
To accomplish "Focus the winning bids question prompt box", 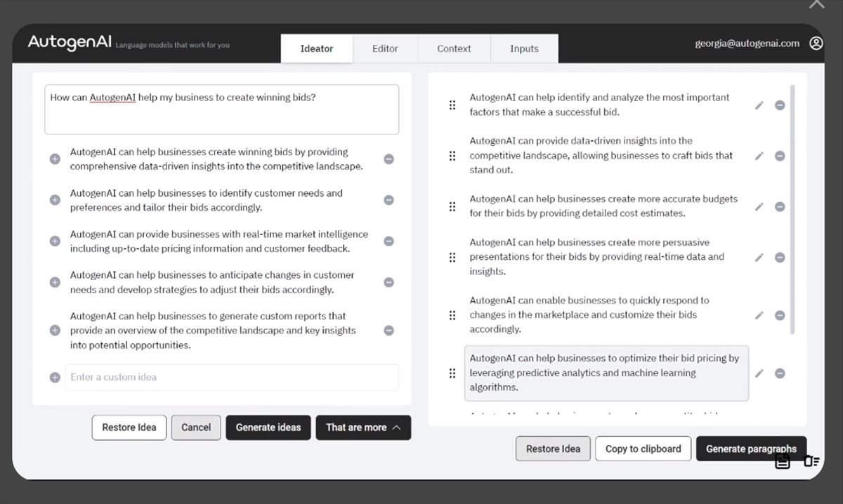I will (x=222, y=110).
